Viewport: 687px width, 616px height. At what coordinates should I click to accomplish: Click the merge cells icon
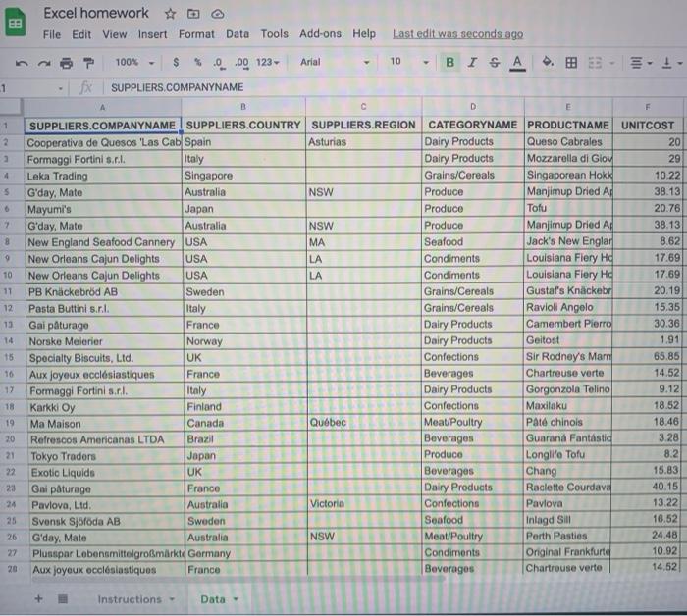point(595,63)
